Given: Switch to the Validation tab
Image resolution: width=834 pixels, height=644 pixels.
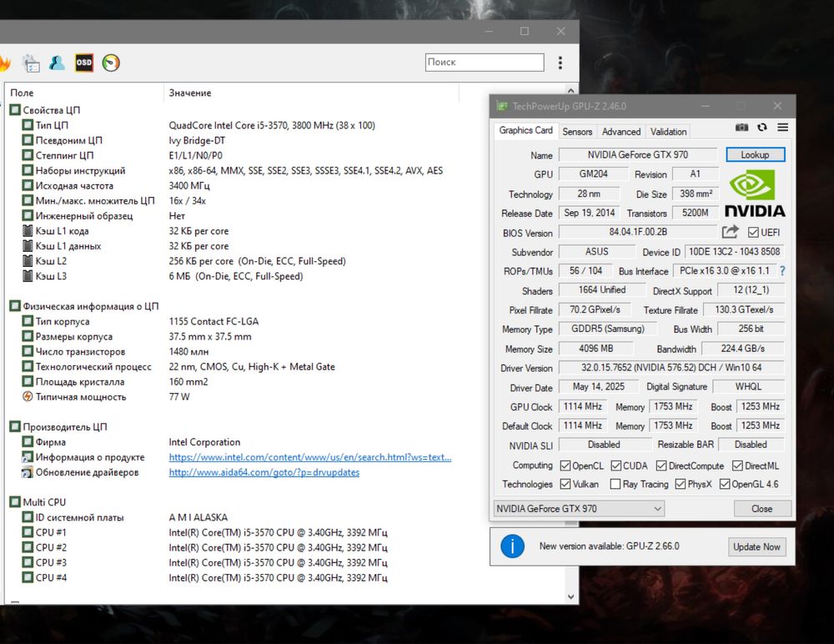Looking at the screenshot, I should 668,132.
